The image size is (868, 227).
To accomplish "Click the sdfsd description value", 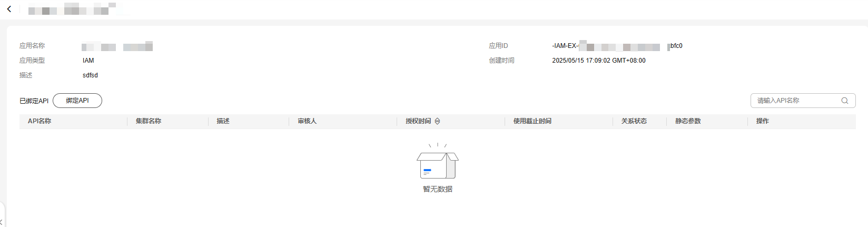I will 90,75.
